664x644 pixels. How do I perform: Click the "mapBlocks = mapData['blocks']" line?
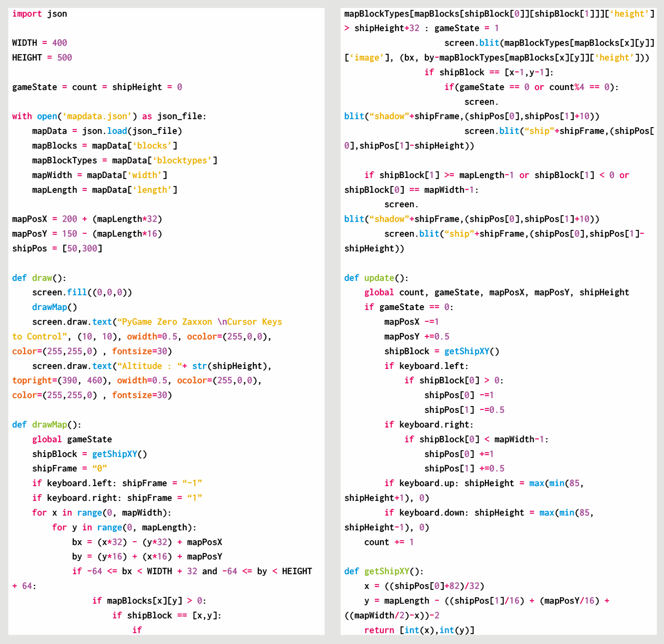[x=105, y=146]
